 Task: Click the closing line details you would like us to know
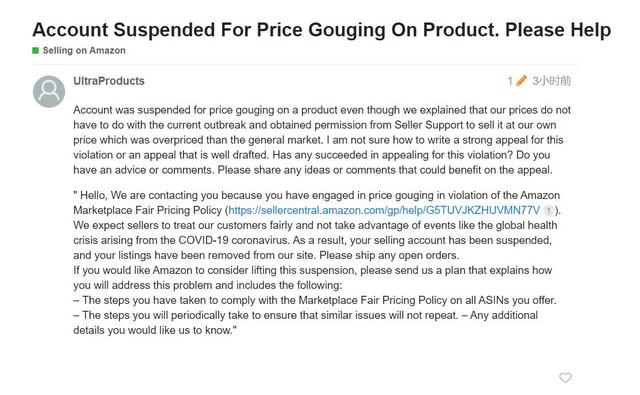(153, 330)
